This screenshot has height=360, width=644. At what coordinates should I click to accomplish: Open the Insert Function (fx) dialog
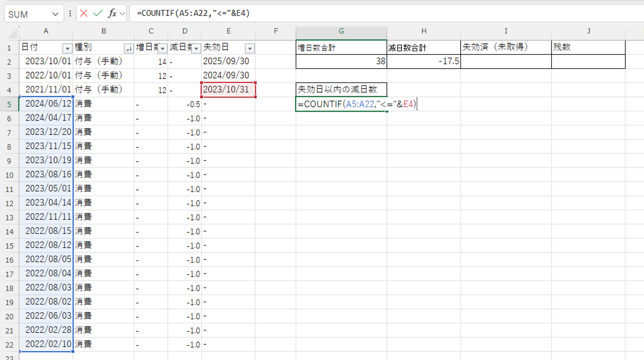[x=112, y=13]
